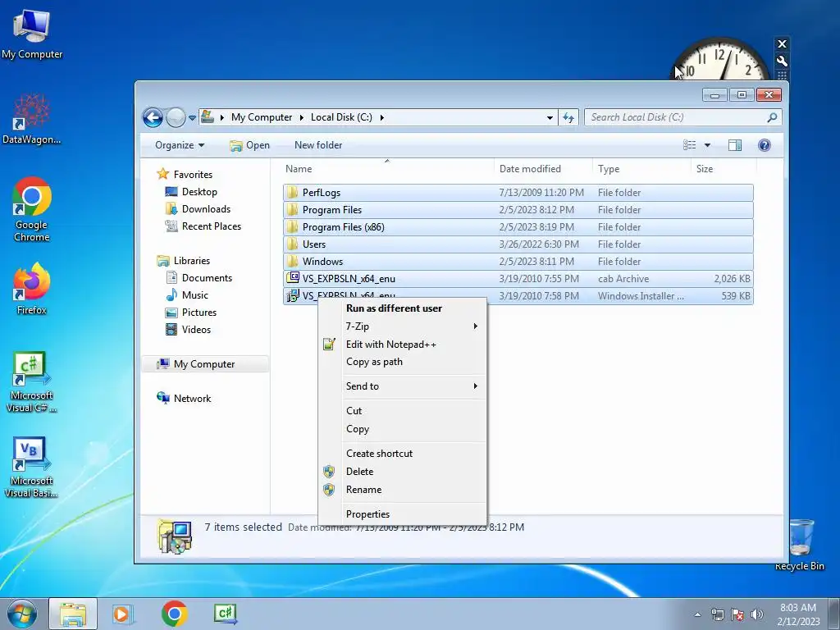
Task: Click Local Disk (C:) breadcrumb
Action: tap(341, 117)
